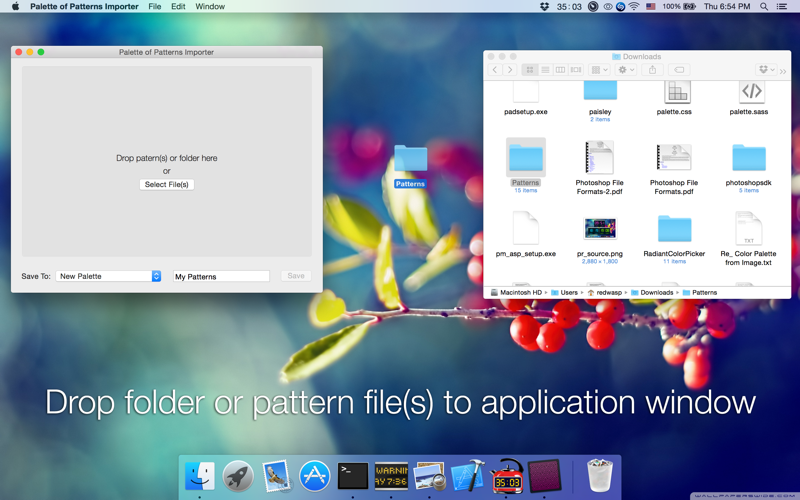Screen dimensions: 800x500
Task: Open Terminal from the Dock
Action: click(353, 476)
